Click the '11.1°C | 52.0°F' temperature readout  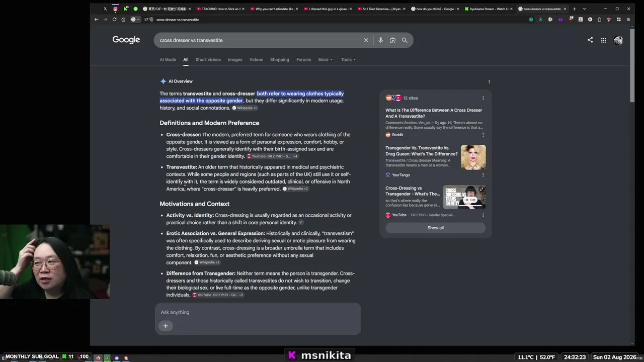536,357
